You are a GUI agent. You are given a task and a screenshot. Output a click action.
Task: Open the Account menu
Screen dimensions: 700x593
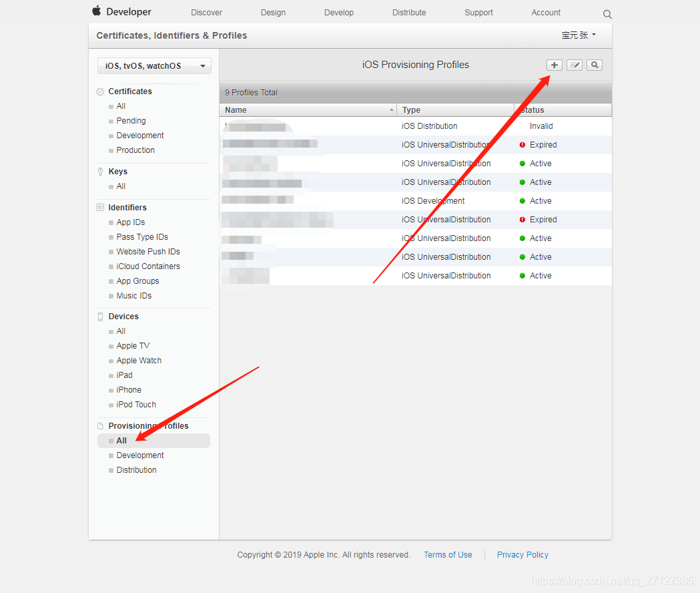tap(546, 13)
